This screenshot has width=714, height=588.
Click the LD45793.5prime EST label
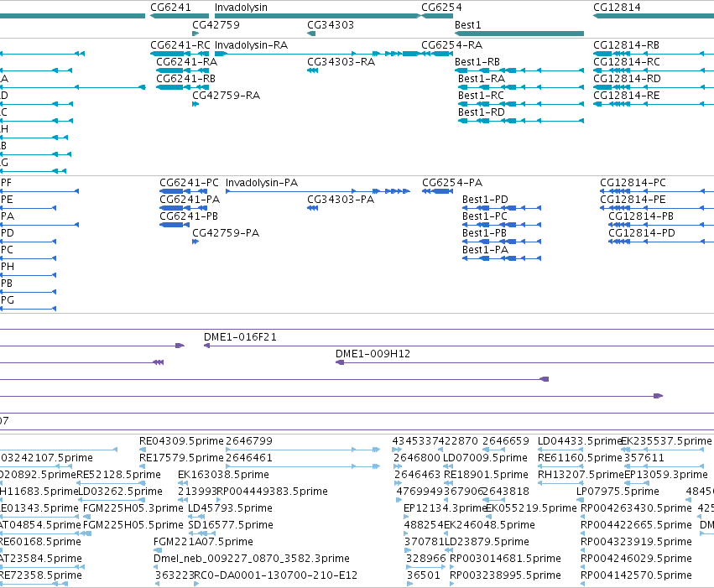[x=230, y=508]
